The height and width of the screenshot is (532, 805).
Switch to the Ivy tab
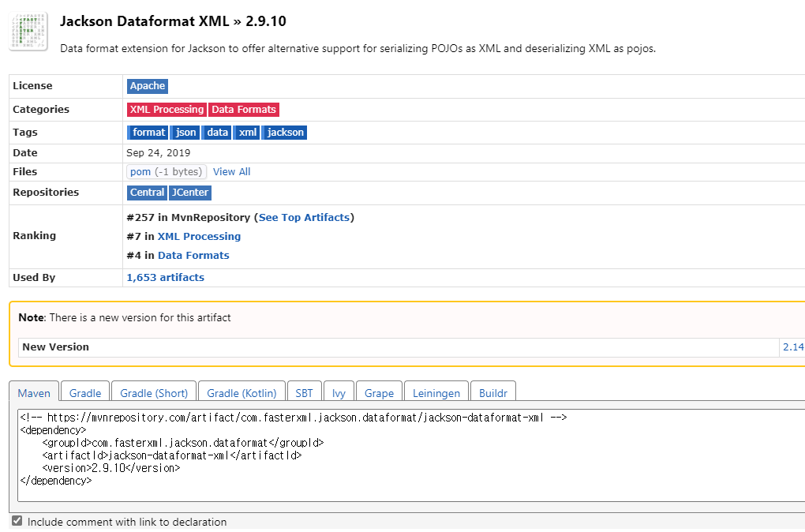coord(339,393)
